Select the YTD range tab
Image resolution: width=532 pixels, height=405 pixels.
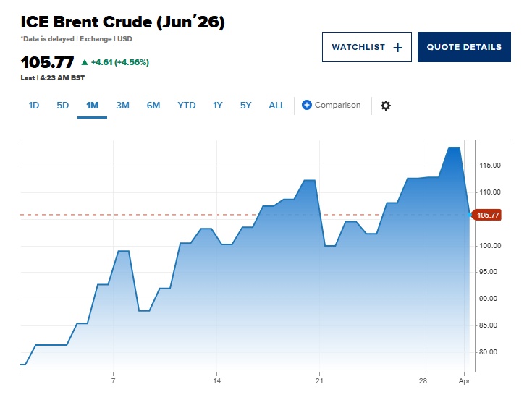coord(187,106)
